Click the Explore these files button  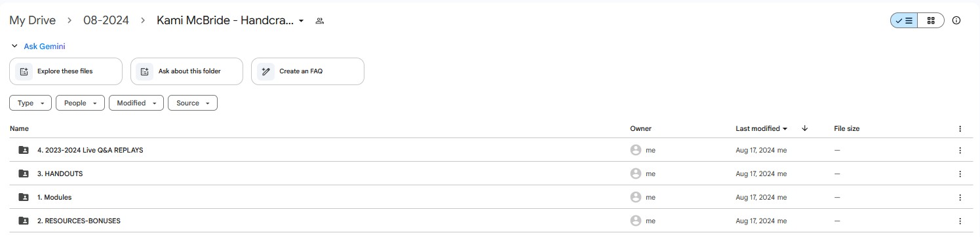66,71
